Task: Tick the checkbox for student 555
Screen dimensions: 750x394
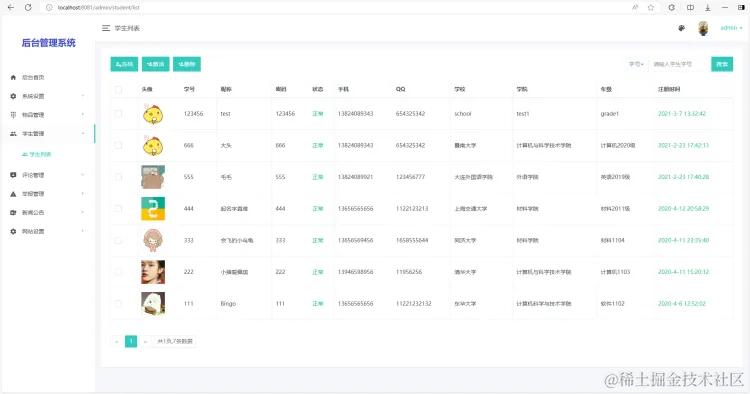Action: coord(118,177)
